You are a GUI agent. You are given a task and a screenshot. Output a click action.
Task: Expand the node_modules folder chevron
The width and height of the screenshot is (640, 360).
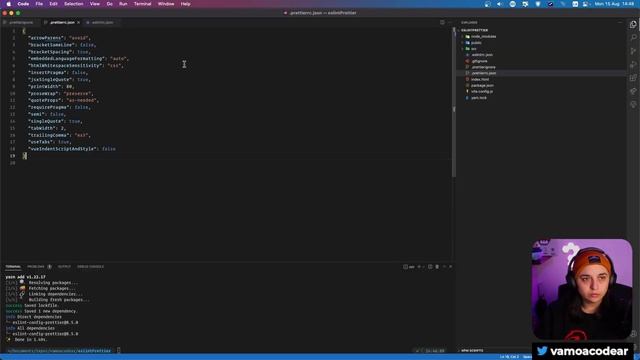pyautogui.click(x=463, y=36)
